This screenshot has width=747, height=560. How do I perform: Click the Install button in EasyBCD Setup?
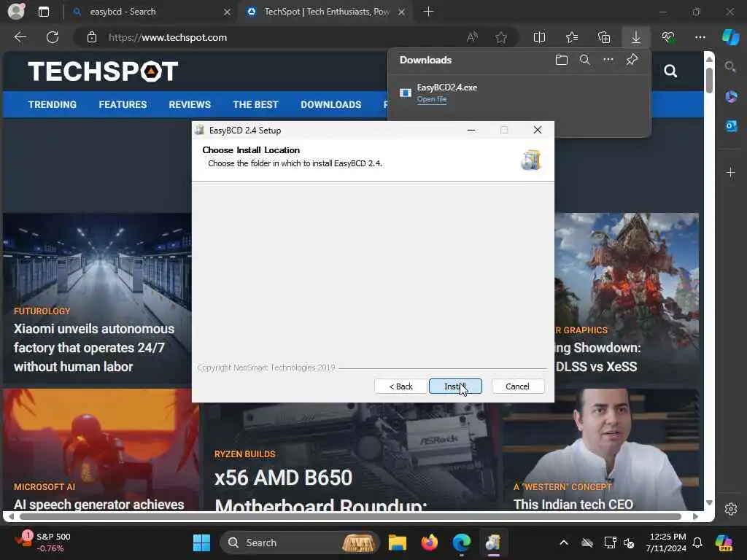pos(455,386)
